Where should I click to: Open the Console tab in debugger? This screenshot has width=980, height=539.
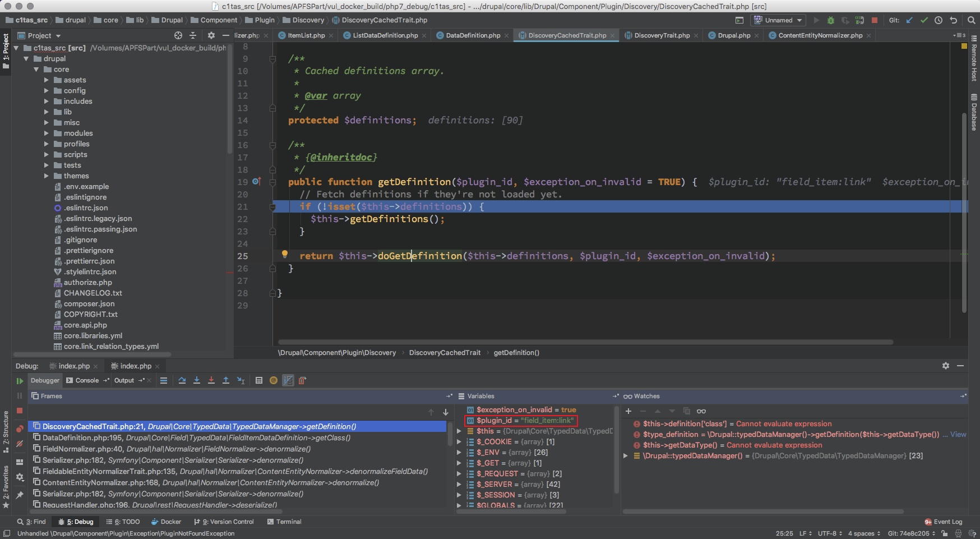coord(87,380)
